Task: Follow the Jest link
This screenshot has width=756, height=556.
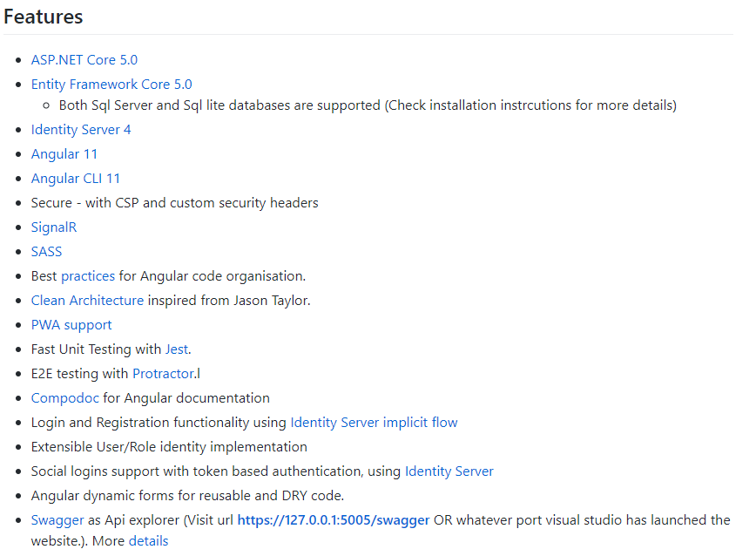Action: coord(177,349)
